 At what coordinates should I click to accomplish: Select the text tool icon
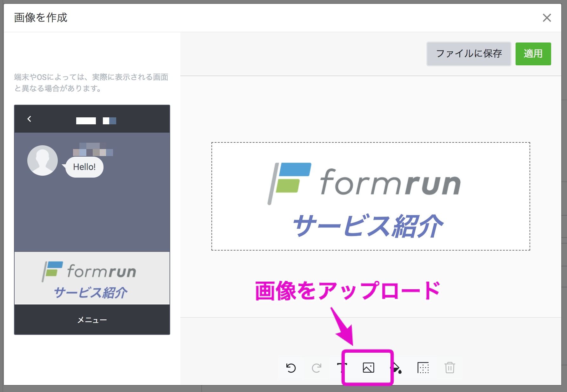[342, 368]
